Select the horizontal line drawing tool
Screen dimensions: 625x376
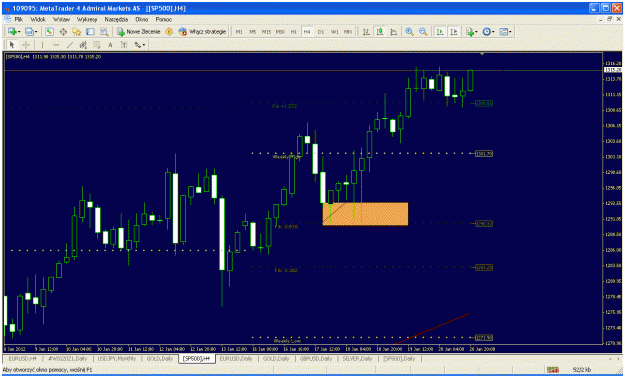point(56,45)
